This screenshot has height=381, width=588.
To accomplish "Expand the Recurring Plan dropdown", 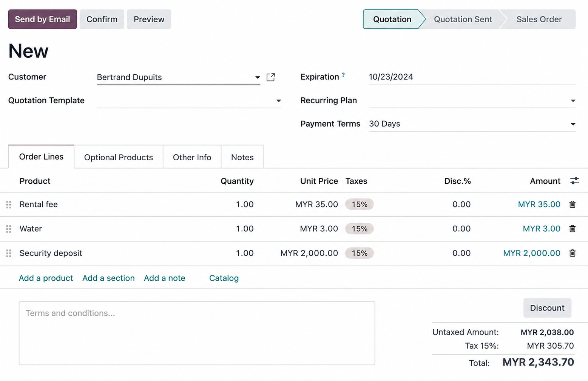I will pos(573,101).
